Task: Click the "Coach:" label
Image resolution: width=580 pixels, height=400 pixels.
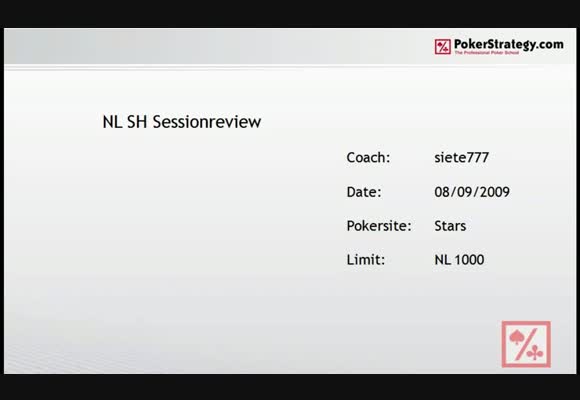Action: point(368,158)
